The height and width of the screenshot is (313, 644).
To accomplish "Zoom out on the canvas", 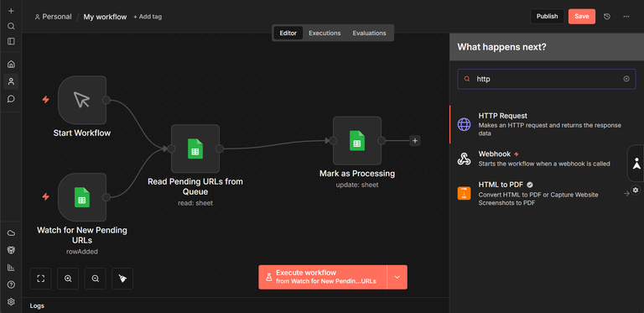I will (96, 279).
